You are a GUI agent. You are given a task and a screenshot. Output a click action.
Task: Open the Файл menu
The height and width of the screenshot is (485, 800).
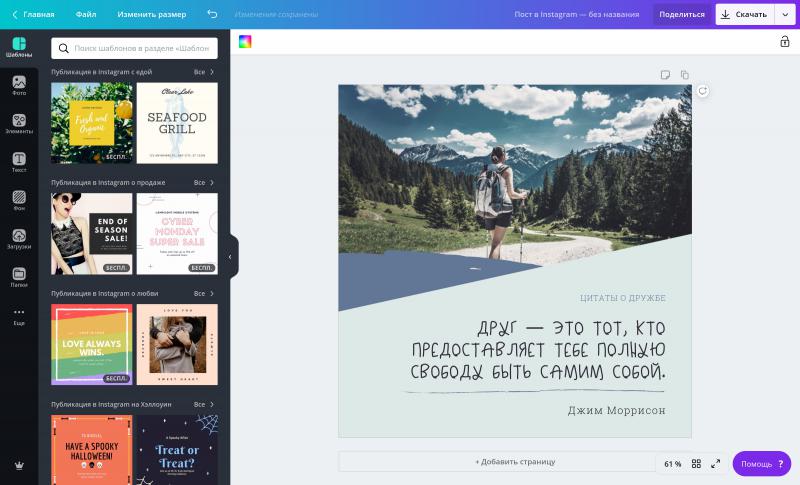coord(86,14)
